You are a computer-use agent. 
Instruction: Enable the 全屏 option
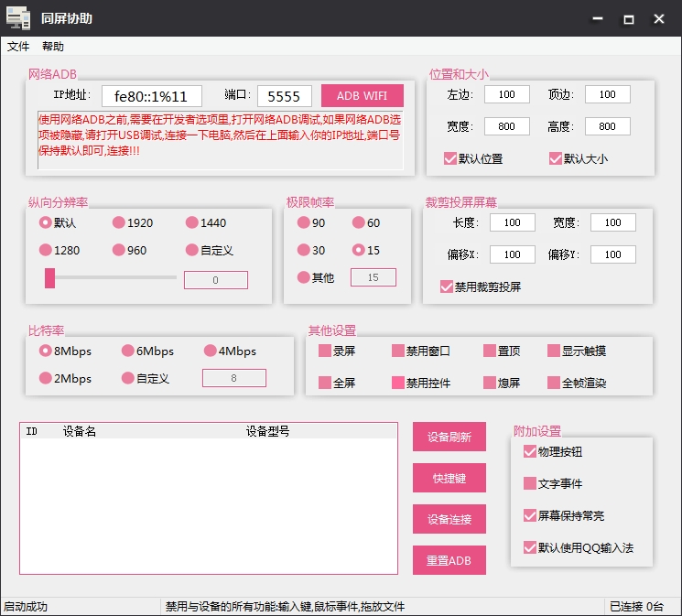point(325,383)
